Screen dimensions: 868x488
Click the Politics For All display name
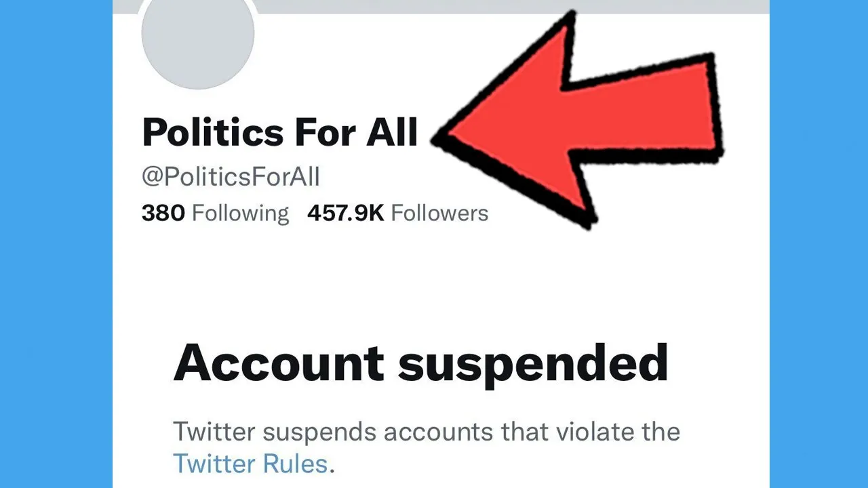[280, 132]
